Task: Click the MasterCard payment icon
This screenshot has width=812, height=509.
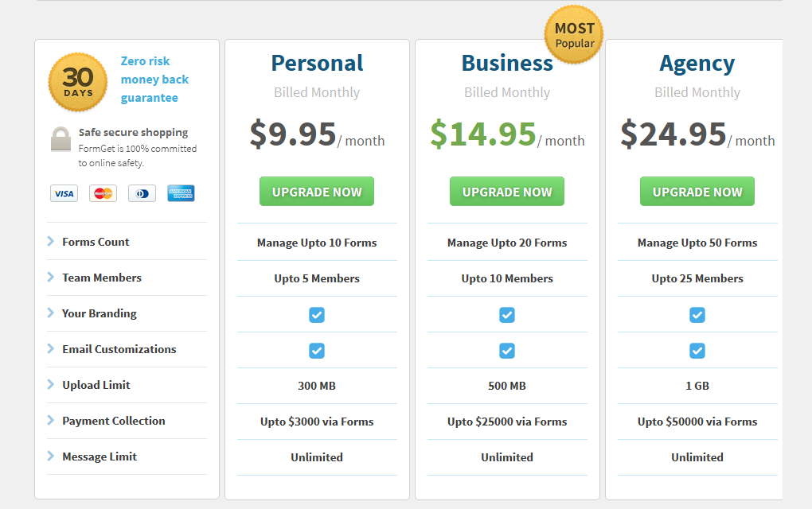Action: pos(103,193)
